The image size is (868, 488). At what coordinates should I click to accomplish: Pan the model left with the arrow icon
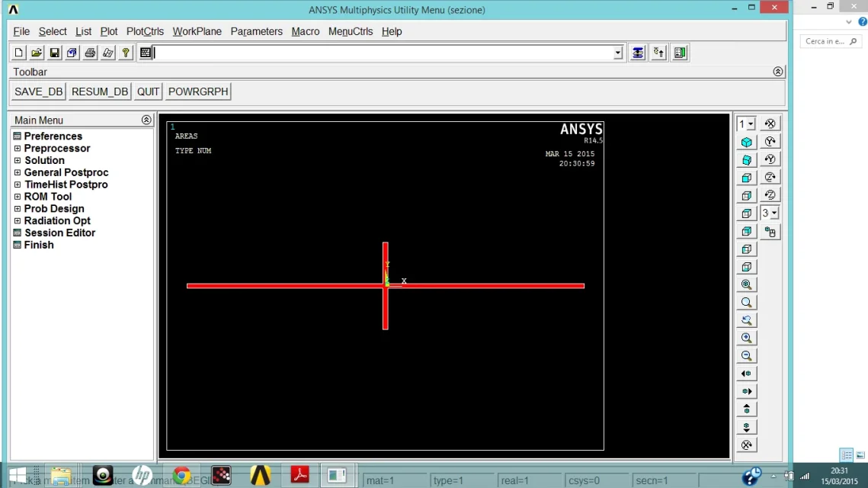(x=747, y=374)
